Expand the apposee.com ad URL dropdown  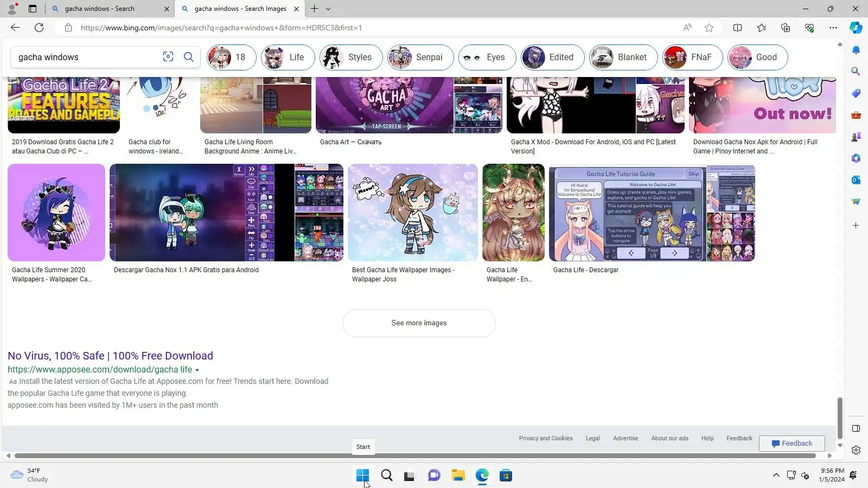197,370
